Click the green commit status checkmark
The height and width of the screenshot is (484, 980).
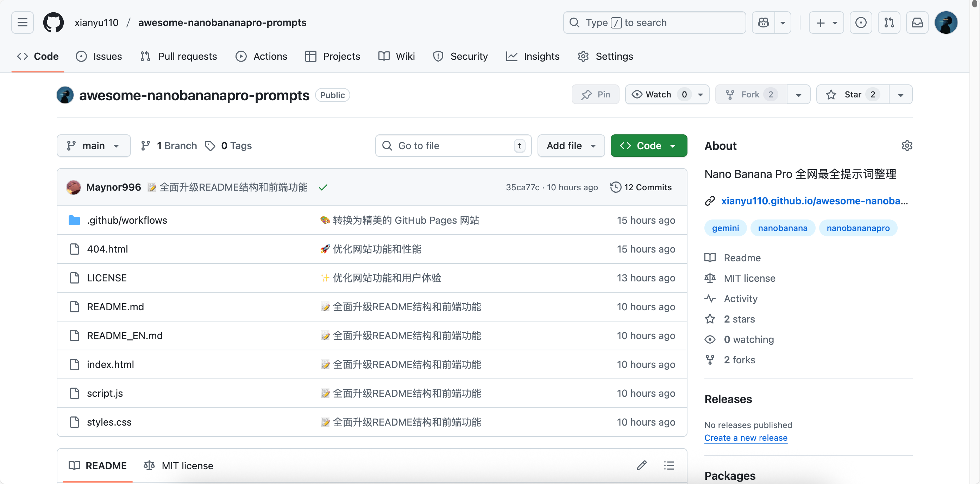coord(323,187)
